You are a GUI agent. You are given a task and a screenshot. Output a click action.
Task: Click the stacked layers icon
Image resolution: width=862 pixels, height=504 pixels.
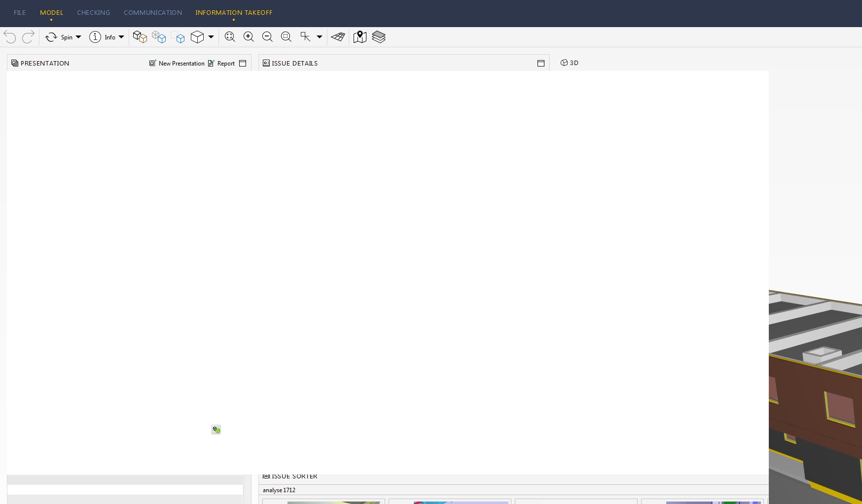(379, 37)
